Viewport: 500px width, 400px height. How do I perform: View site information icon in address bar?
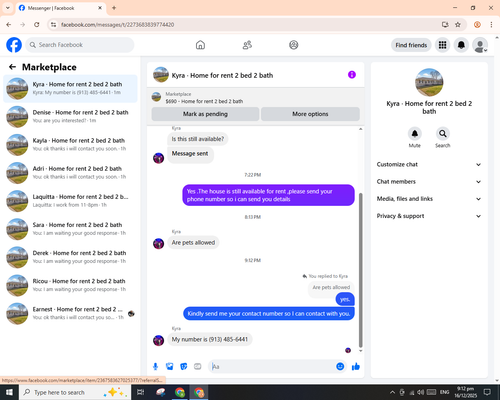pyautogui.click(x=53, y=25)
